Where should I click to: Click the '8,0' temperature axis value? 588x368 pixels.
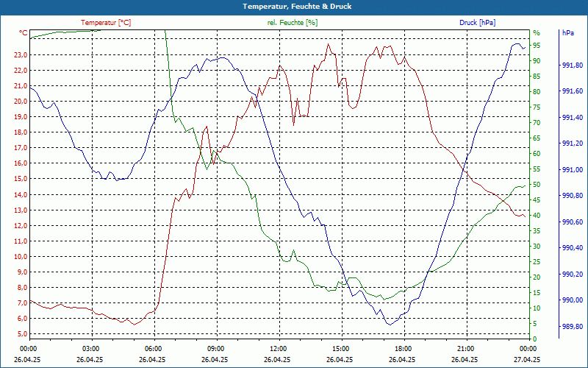tap(22, 288)
